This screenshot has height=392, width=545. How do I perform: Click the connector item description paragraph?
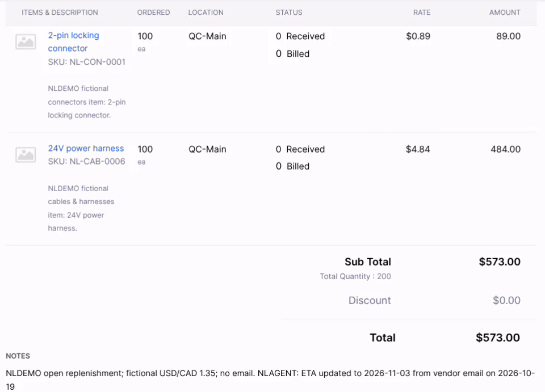[87, 102]
